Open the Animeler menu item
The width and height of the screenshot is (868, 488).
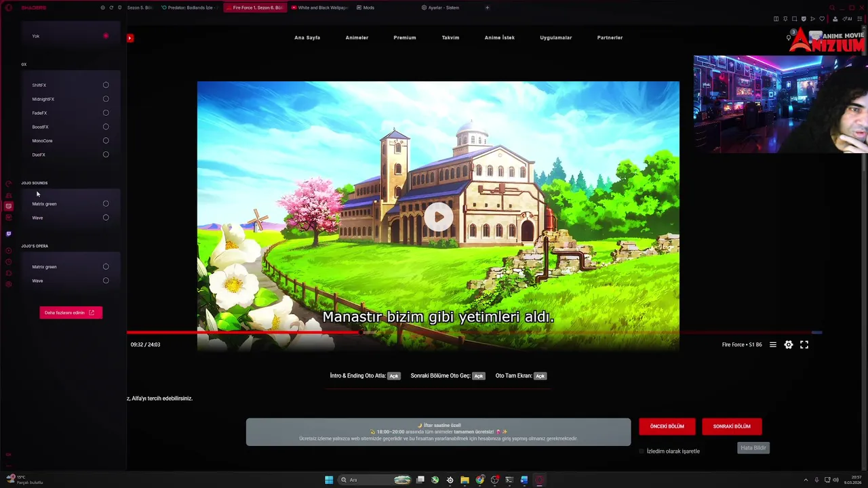(357, 38)
